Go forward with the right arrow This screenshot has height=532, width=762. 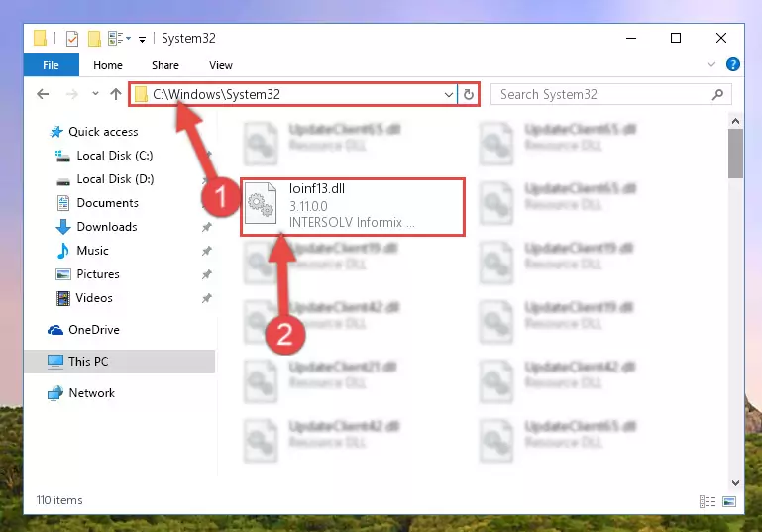(72, 94)
